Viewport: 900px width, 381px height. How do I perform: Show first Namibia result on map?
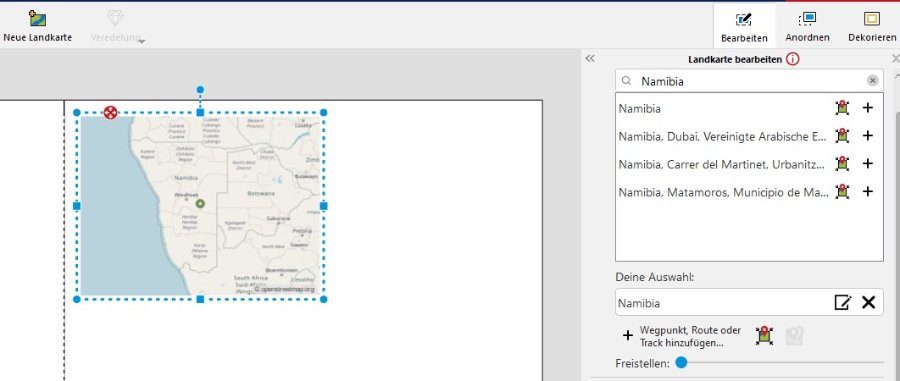pyautogui.click(x=842, y=107)
